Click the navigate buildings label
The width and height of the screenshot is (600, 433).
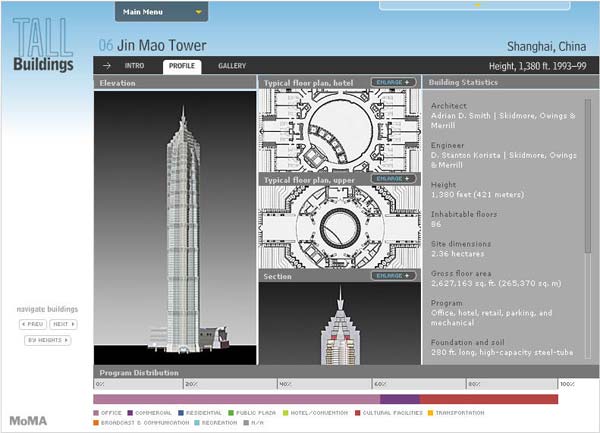point(47,309)
